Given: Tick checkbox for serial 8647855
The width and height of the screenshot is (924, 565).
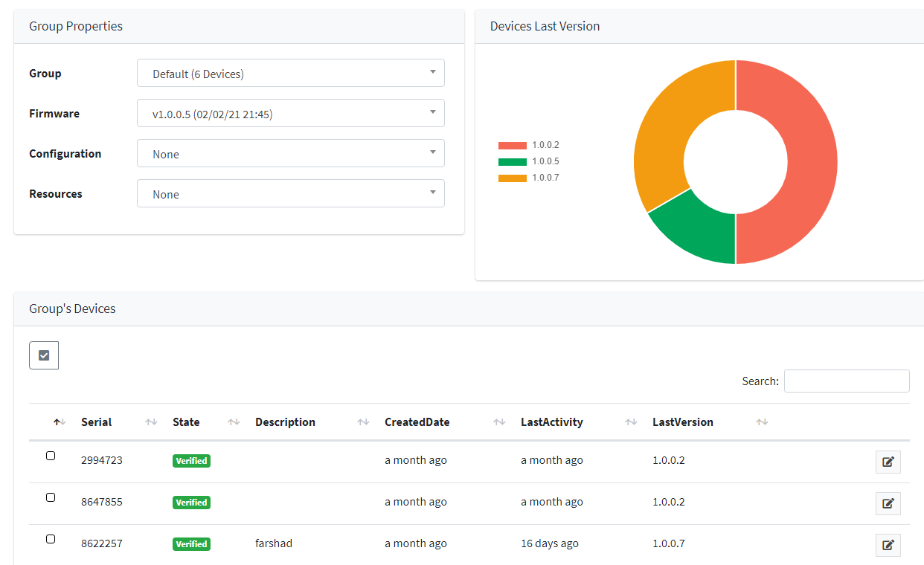Looking at the screenshot, I should (x=51, y=497).
